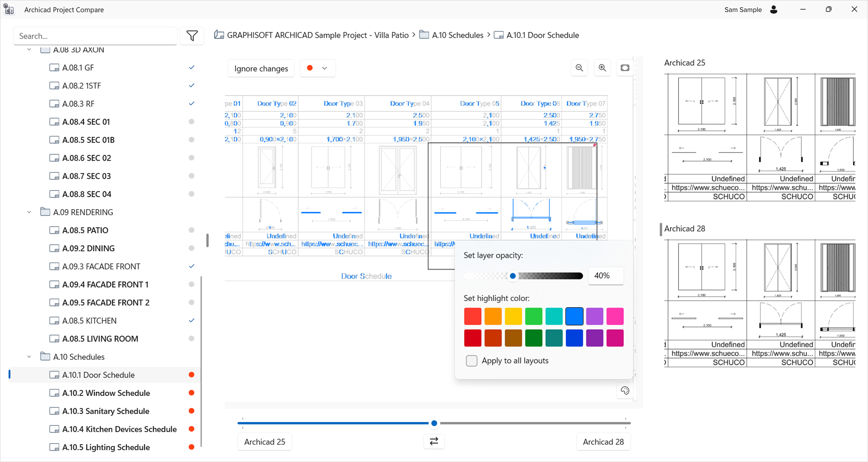Click the Ignore changes button
The height and width of the screenshot is (462, 868).
tap(261, 68)
